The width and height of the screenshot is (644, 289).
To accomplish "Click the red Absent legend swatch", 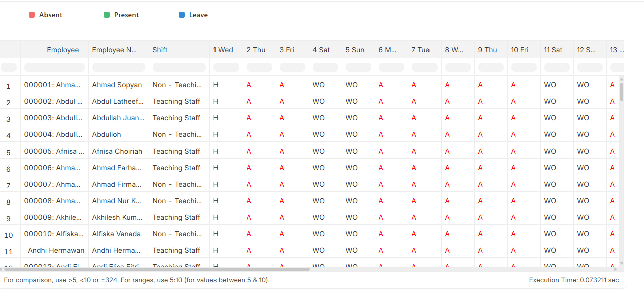I will click(32, 15).
